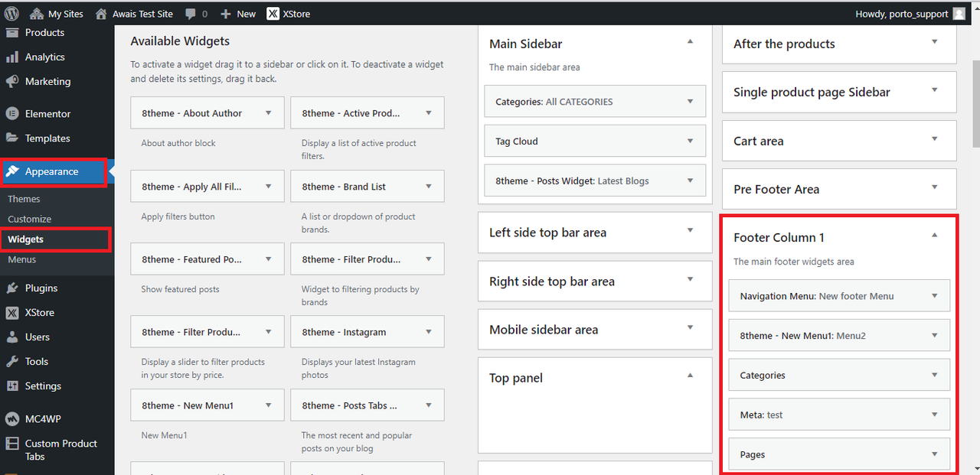Open Customize submenu item
Viewport: 980px width, 475px height.
(x=30, y=219)
